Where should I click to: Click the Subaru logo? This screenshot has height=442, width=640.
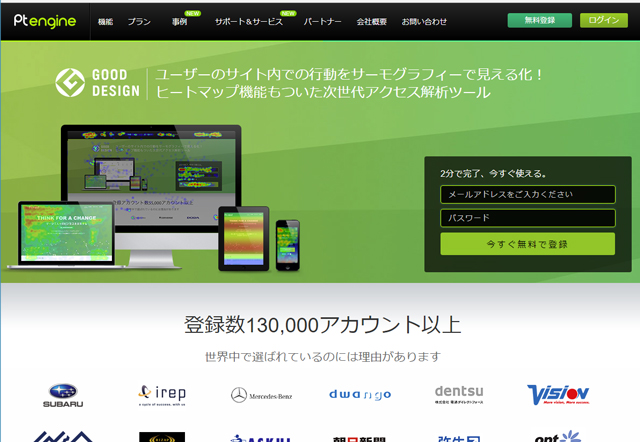click(63, 395)
